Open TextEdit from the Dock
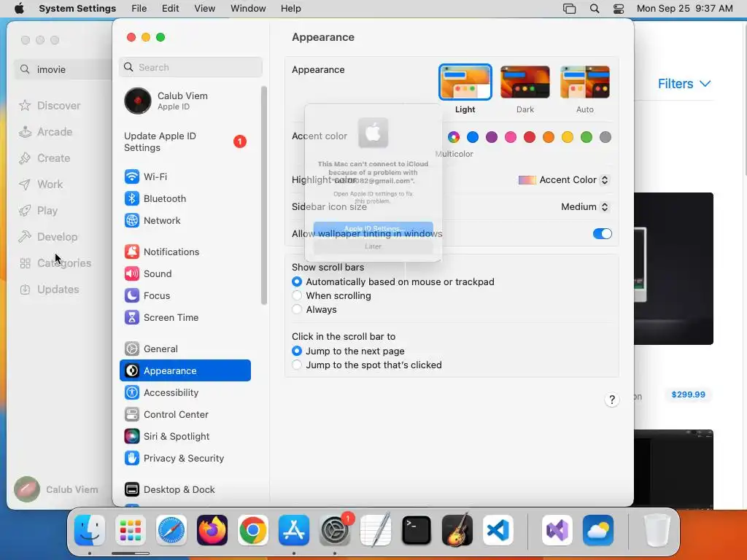The width and height of the screenshot is (747, 560). tap(376, 530)
